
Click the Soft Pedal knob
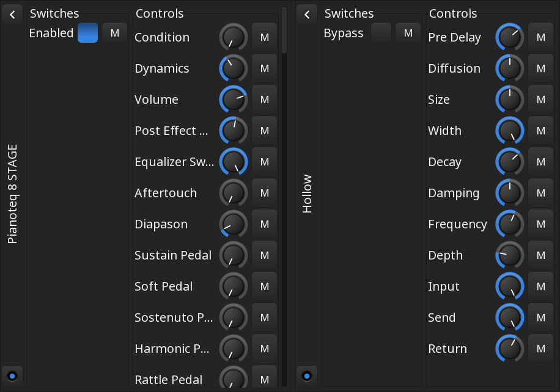point(233,286)
